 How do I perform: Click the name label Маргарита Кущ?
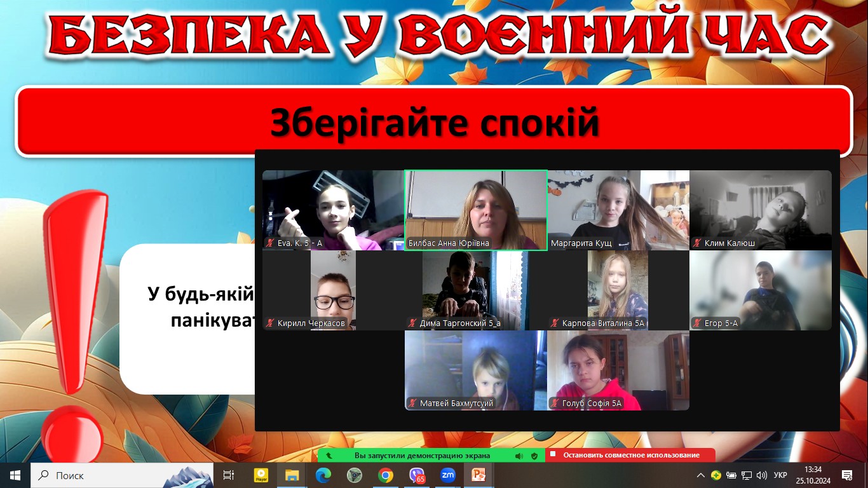[581, 243]
